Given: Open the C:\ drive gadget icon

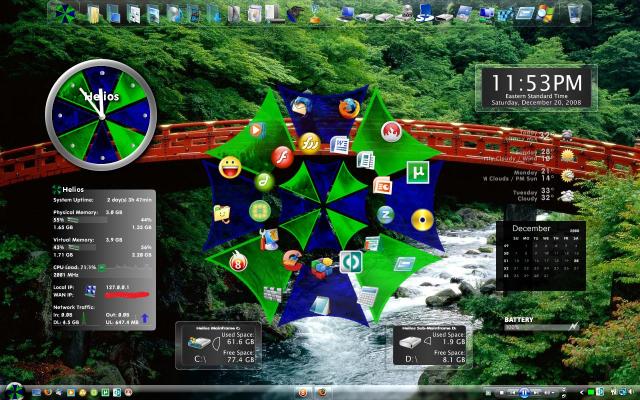Looking at the screenshot, I should click(199, 342).
